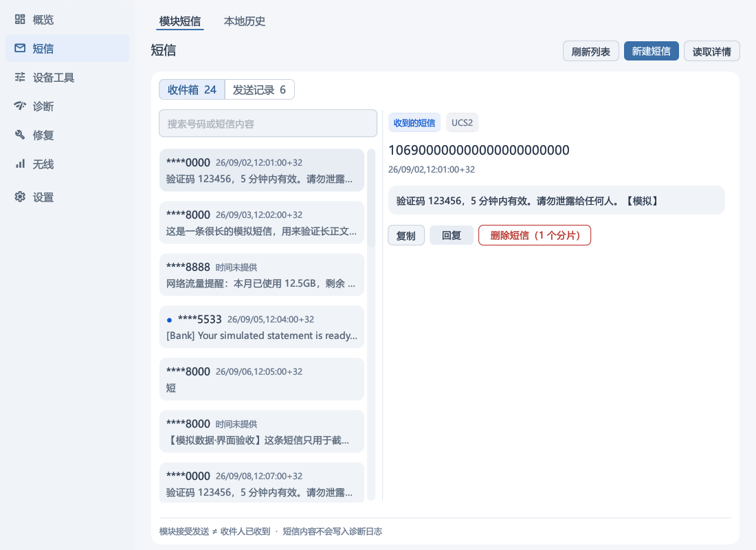Click the 收到的短信 tag
The image size is (756, 550).
[414, 122]
